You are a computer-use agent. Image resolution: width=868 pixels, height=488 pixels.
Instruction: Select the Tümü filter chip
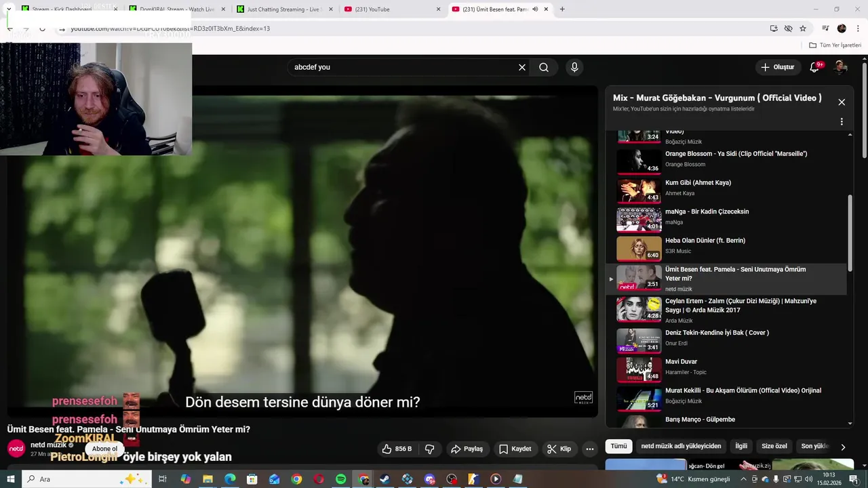[618, 446]
